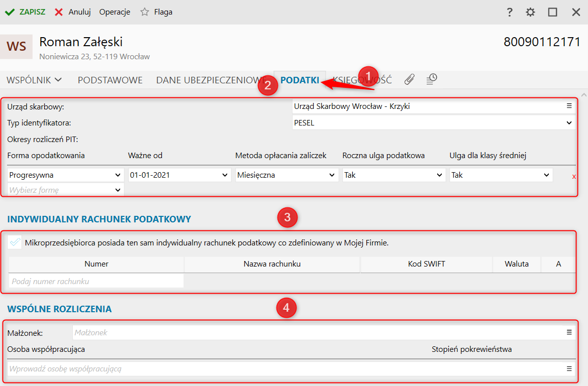Click the scrollbar up arrow

tap(584, 95)
